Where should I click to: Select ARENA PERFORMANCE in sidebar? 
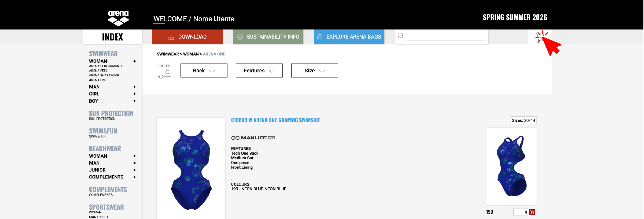point(106,66)
